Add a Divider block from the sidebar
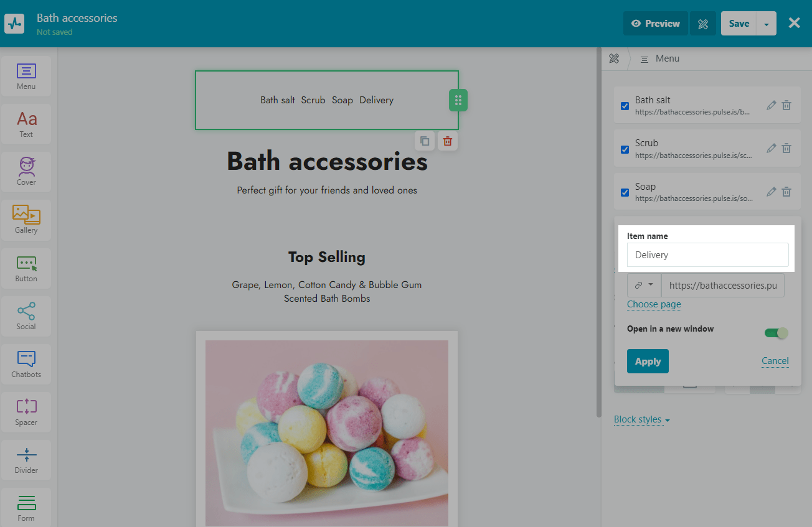 [26, 460]
